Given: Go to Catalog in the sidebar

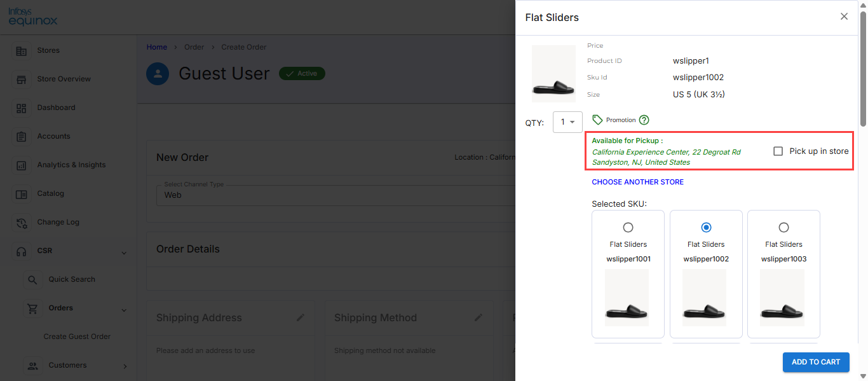Looking at the screenshot, I should (50, 193).
